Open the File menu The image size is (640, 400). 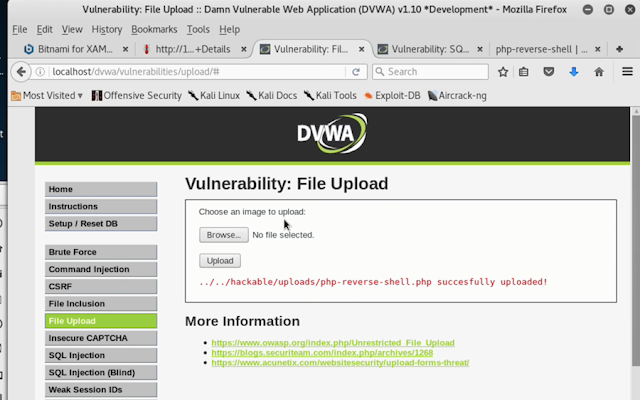point(20,29)
